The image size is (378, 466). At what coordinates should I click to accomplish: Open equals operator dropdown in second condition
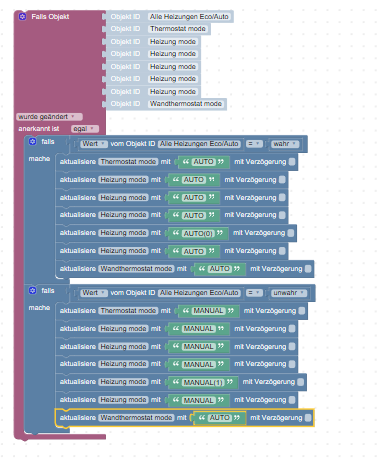pyautogui.click(x=254, y=293)
